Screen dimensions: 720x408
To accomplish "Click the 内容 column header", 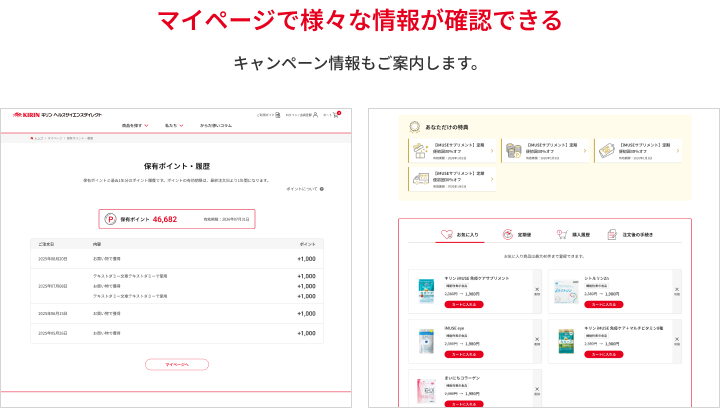I will [x=97, y=244].
